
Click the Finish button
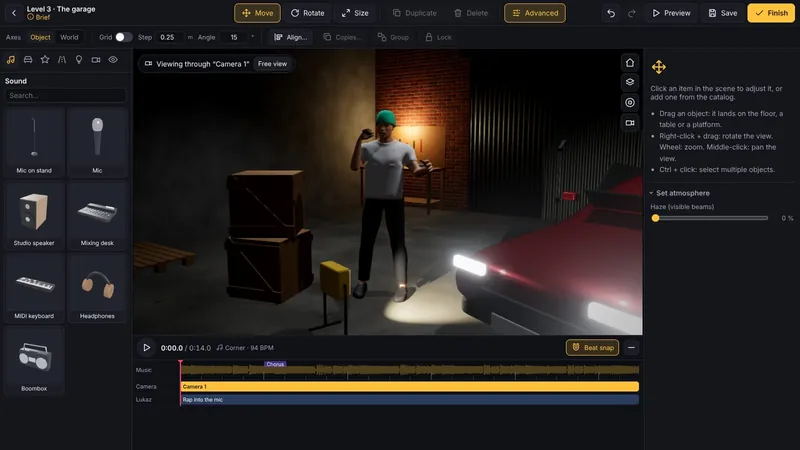(771, 13)
